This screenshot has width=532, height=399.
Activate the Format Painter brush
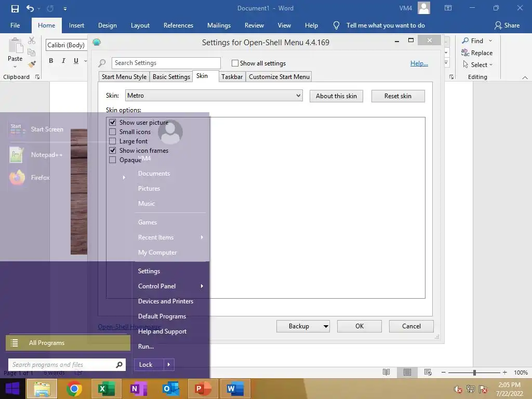click(x=32, y=64)
